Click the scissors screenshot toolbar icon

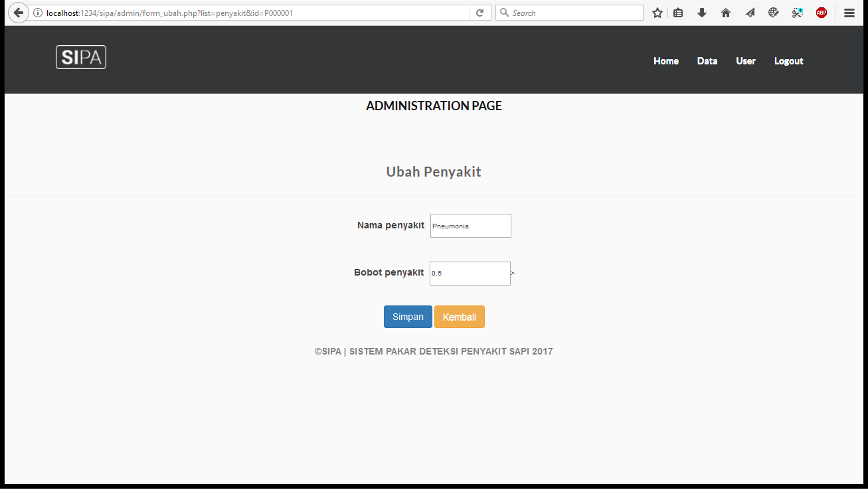(x=798, y=13)
